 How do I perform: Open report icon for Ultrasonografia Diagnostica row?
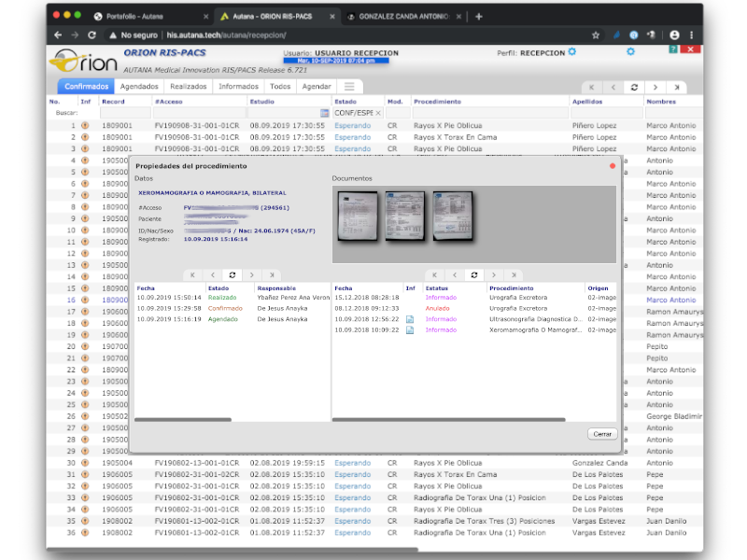410,319
